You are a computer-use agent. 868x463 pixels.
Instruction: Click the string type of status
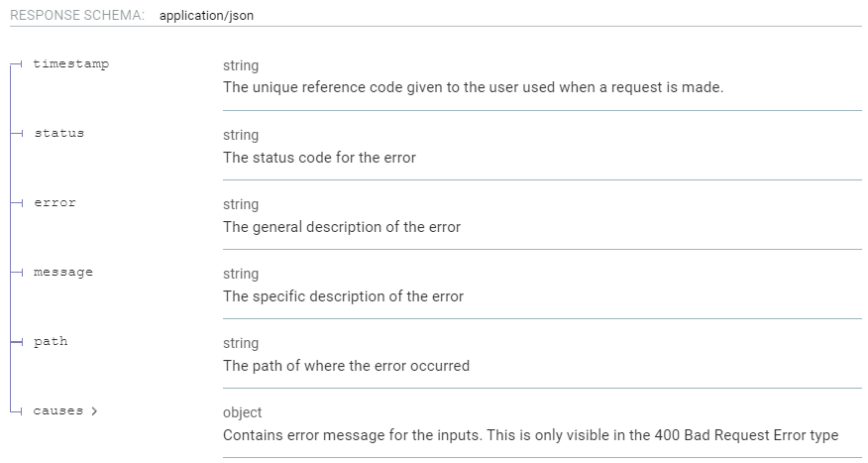tap(241, 135)
